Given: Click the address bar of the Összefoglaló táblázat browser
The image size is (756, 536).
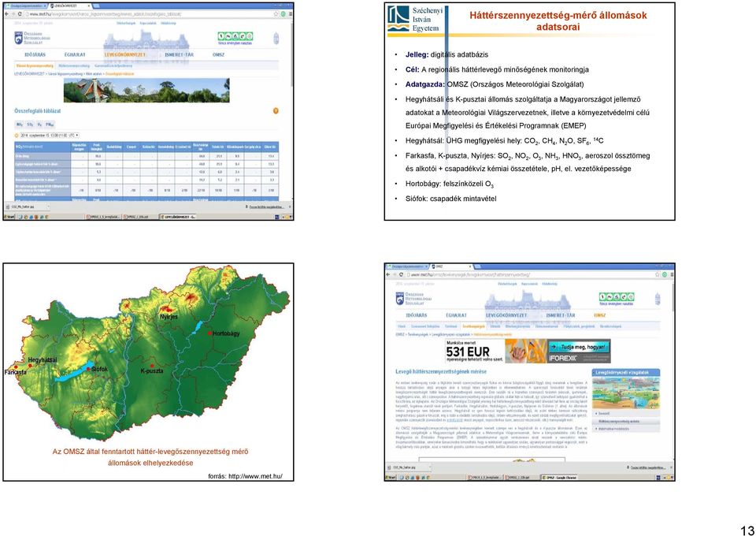Looking at the screenshot, I should [150, 14].
